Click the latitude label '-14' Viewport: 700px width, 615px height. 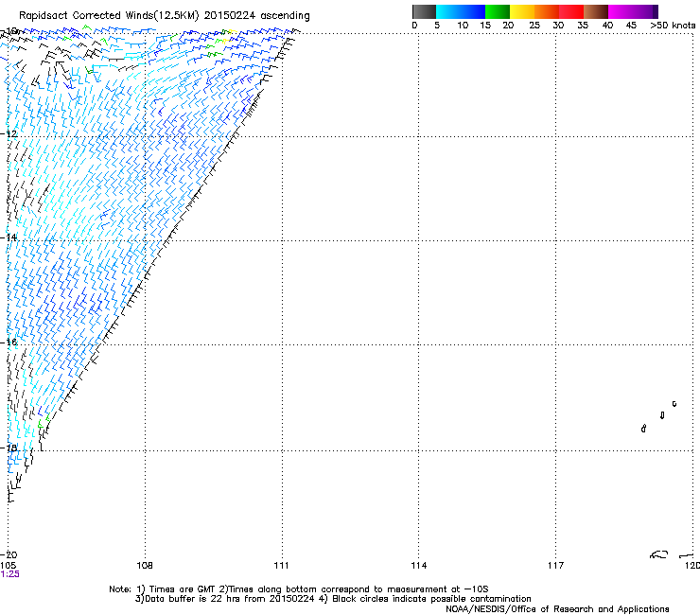[x=9, y=237]
